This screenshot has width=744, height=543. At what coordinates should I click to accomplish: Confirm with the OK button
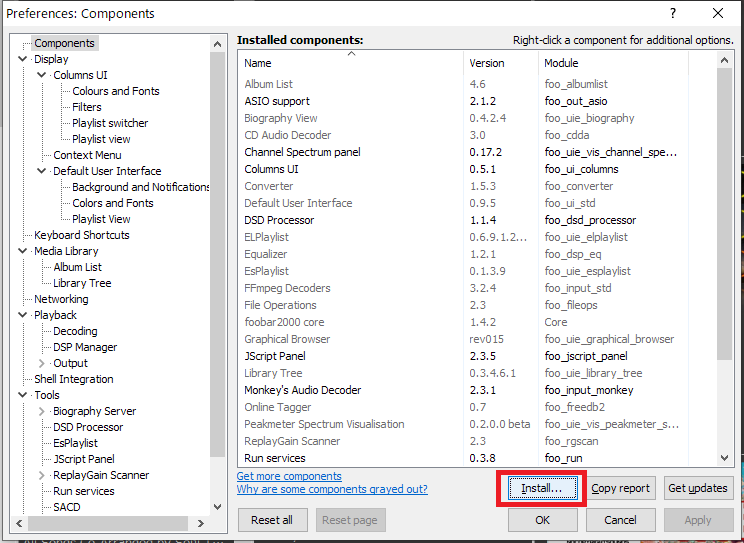tap(542, 520)
